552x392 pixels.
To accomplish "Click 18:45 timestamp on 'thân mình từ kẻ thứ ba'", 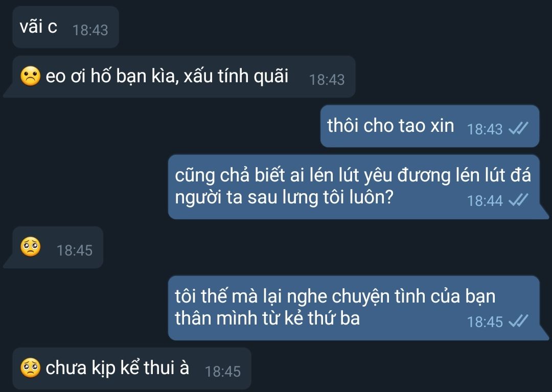I will (x=485, y=322).
